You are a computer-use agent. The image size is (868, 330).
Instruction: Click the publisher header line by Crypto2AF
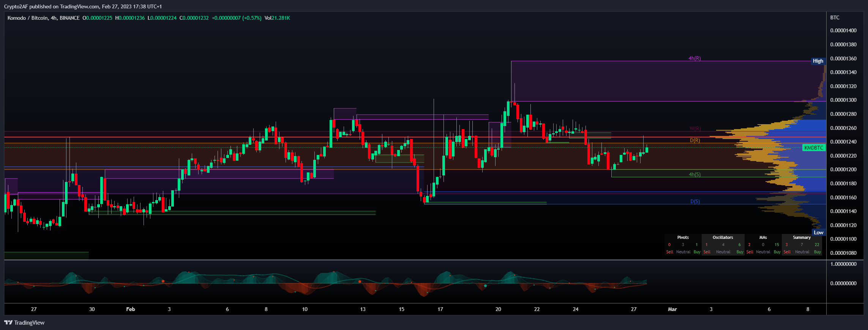coord(83,6)
